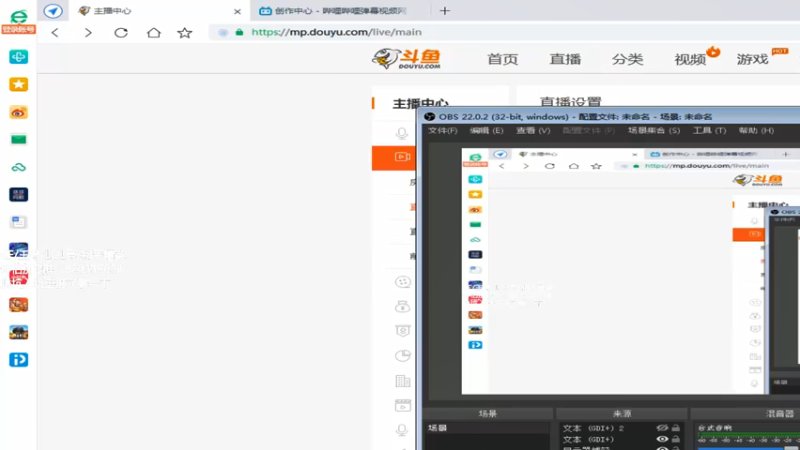800x450 pixels.
Task: Open the 360 browser account login logo
Action: [18, 21]
